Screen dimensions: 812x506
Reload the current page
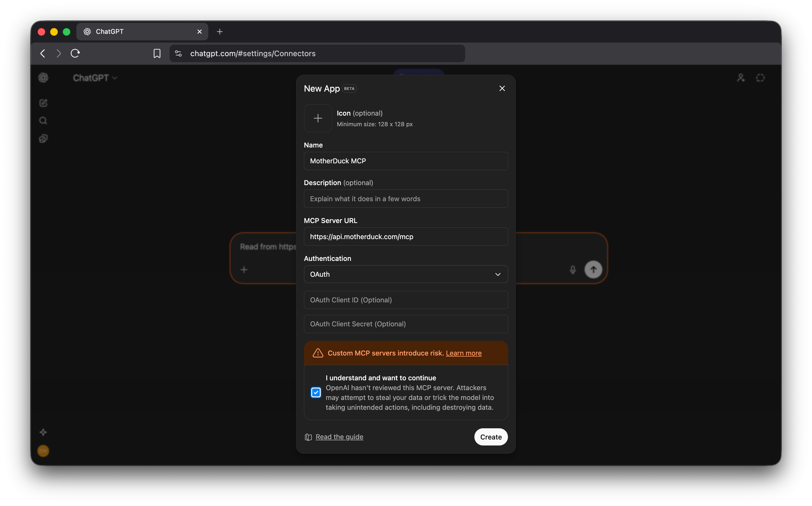point(75,53)
